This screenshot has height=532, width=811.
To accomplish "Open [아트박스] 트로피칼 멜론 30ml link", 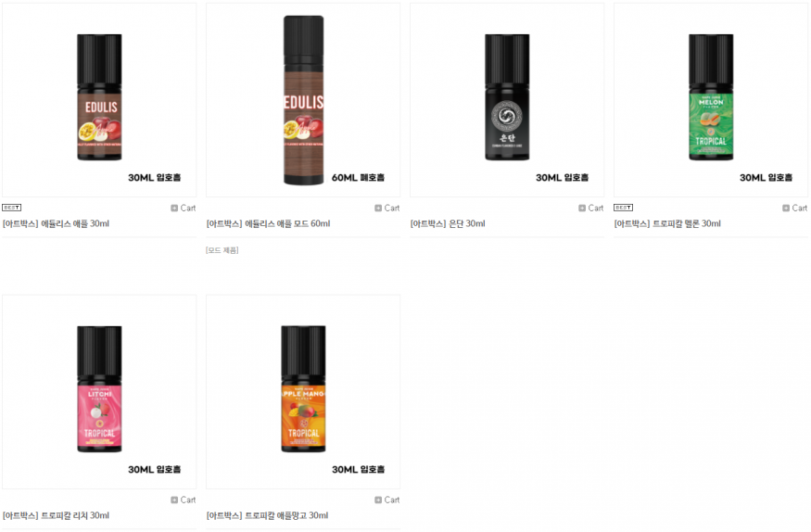I will coord(667,224).
